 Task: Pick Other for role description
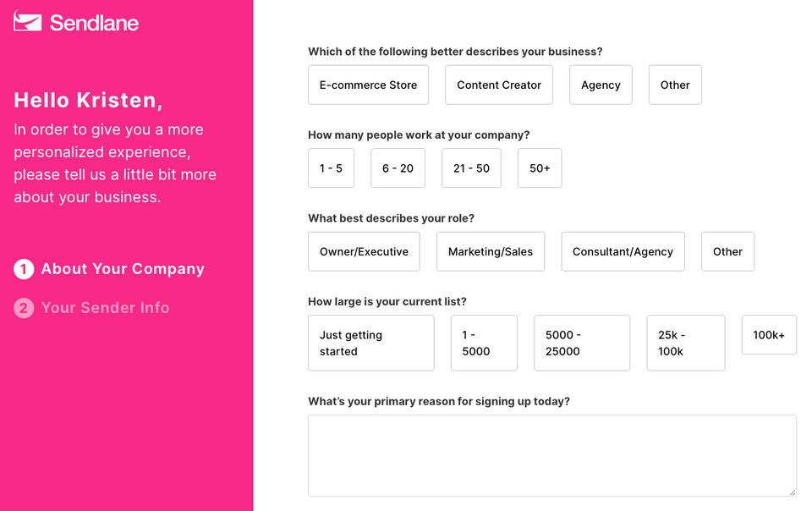coord(727,251)
